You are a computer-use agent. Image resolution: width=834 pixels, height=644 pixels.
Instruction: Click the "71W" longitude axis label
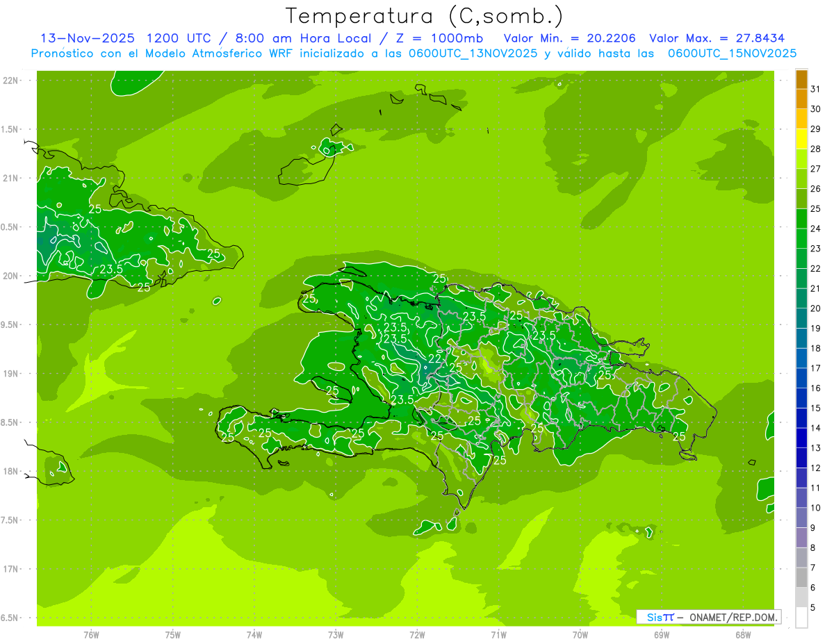coord(498,635)
